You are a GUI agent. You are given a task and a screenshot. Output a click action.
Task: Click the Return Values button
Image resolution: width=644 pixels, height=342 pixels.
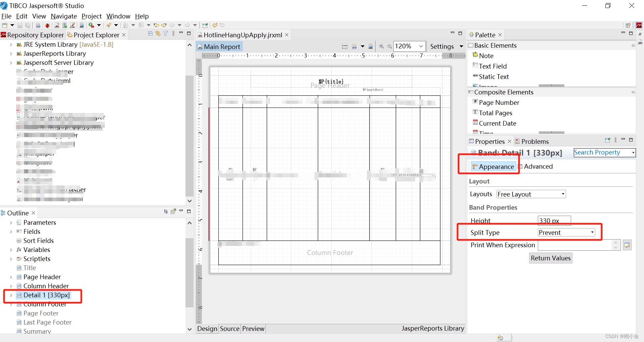551,258
